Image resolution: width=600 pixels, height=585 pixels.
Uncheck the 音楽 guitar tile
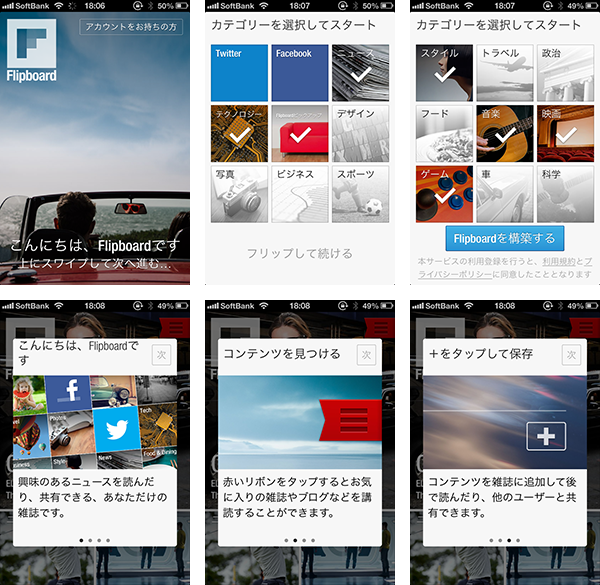(505, 134)
